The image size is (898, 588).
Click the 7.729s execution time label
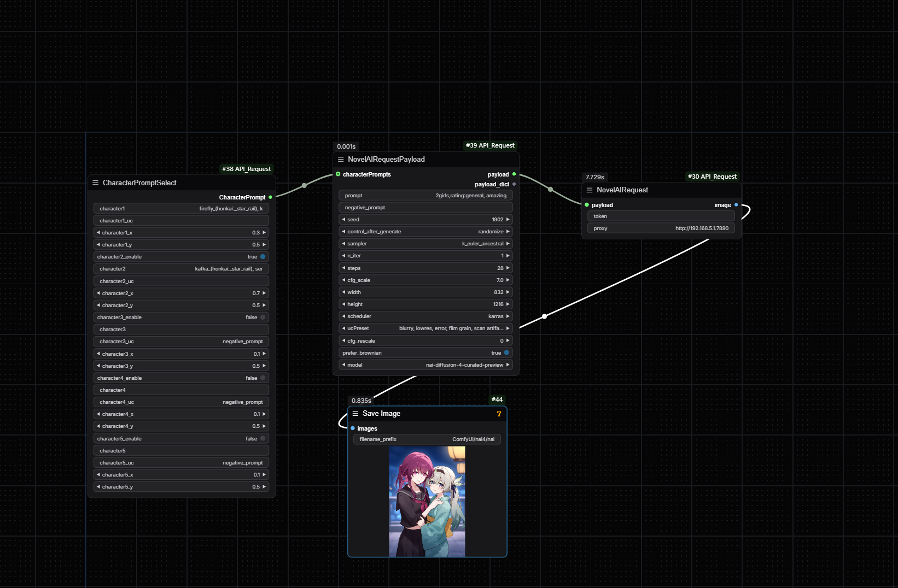595,177
